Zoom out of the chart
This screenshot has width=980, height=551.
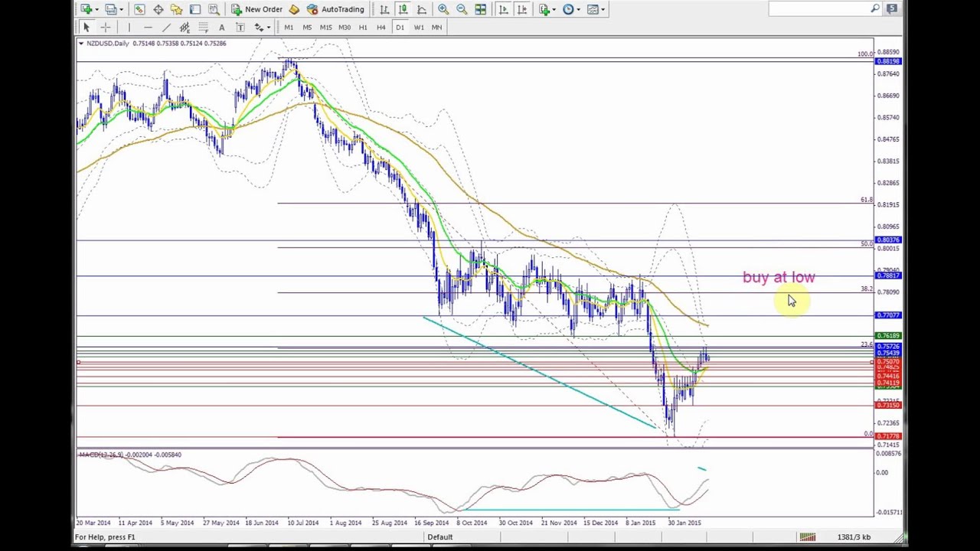(462, 9)
